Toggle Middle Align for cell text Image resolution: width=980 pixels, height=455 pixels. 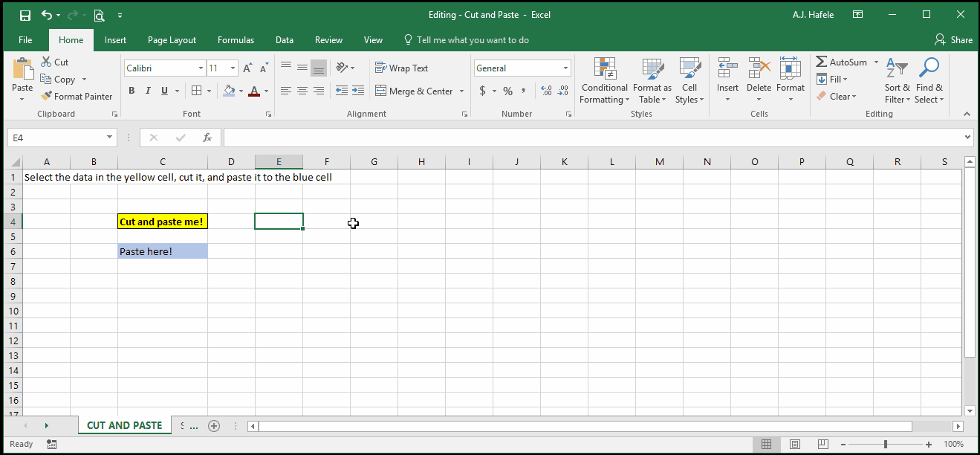302,68
